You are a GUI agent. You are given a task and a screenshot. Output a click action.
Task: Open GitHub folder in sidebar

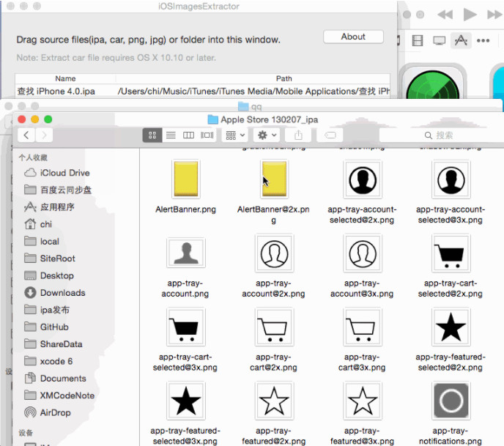[47, 327]
